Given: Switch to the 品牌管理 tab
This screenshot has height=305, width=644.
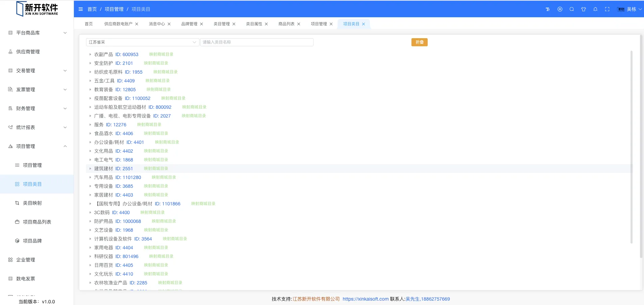Looking at the screenshot, I should tap(189, 24).
